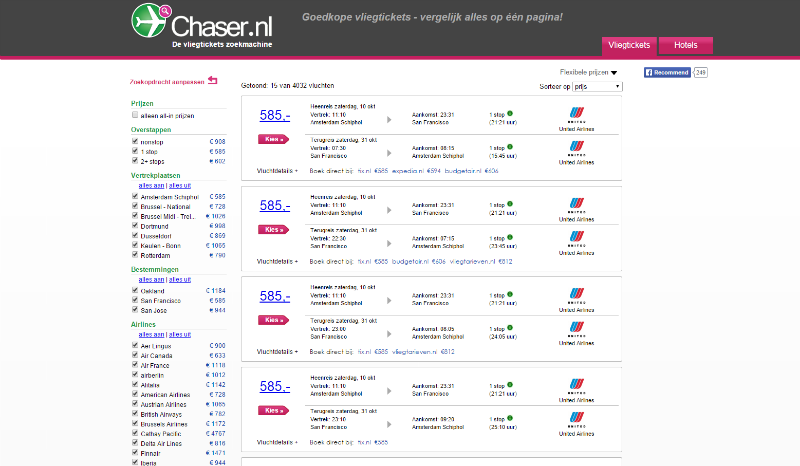Click gray arrow on first outbound flight row
This screenshot has height=466, width=800.
coord(389,119)
